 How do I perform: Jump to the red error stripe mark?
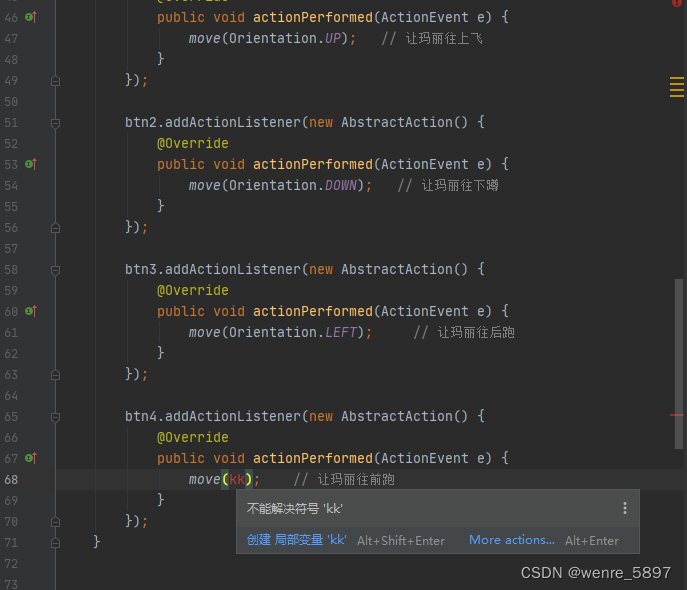click(676, 415)
